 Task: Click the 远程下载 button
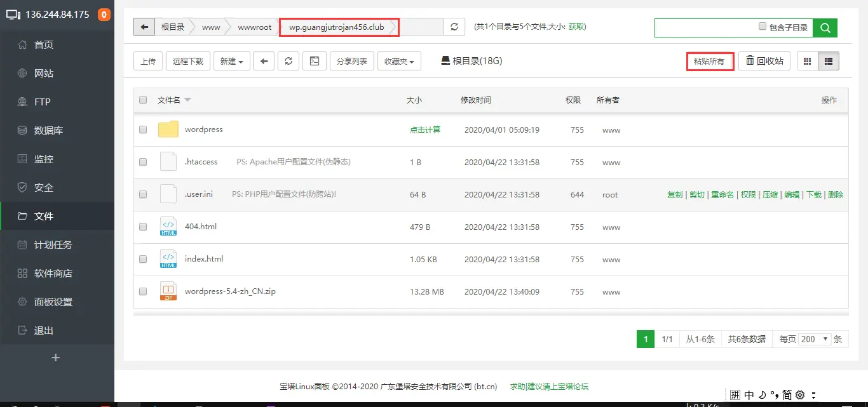click(188, 61)
